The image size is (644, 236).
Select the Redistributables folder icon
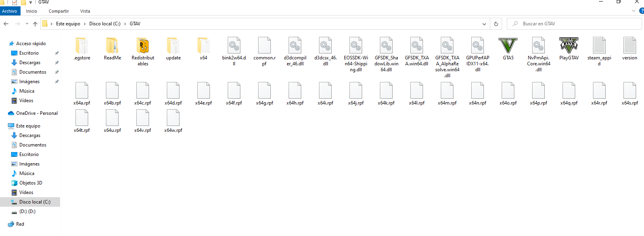coord(143,46)
